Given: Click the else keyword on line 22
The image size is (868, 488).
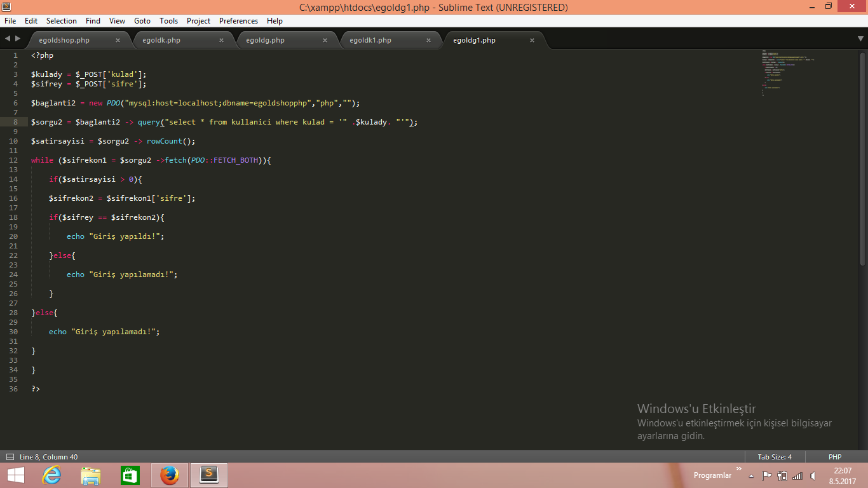Looking at the screenshot, I should click(62, 255).
